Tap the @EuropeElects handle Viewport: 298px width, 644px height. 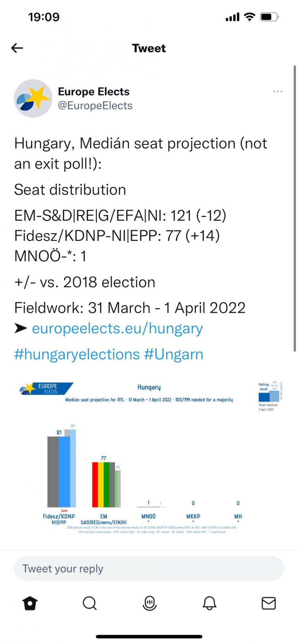point(95,106)
